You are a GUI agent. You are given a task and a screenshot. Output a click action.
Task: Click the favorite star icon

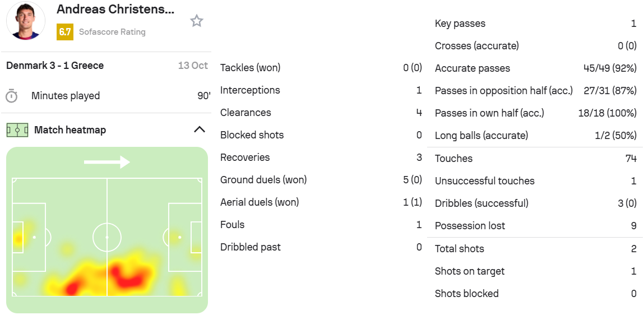196,21
